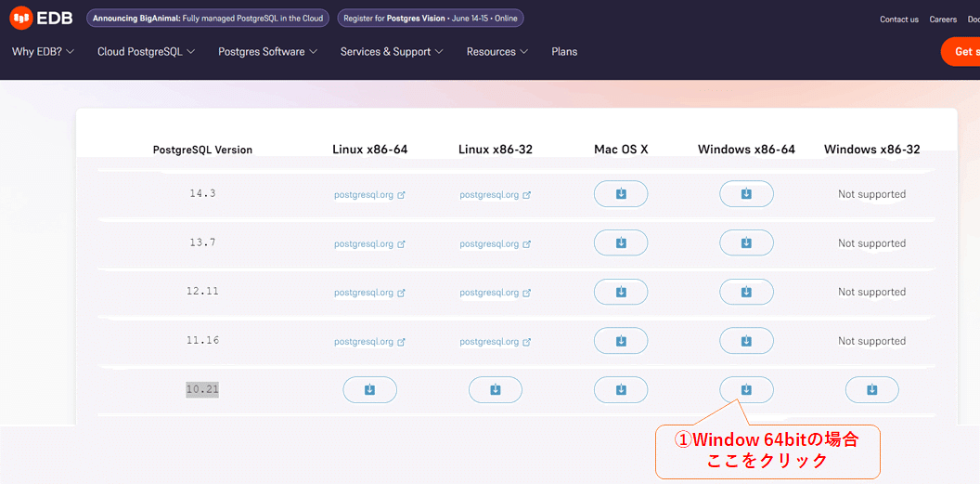
Task: Click the Register for Postgres Vision banner
Action: coord(431,19)
